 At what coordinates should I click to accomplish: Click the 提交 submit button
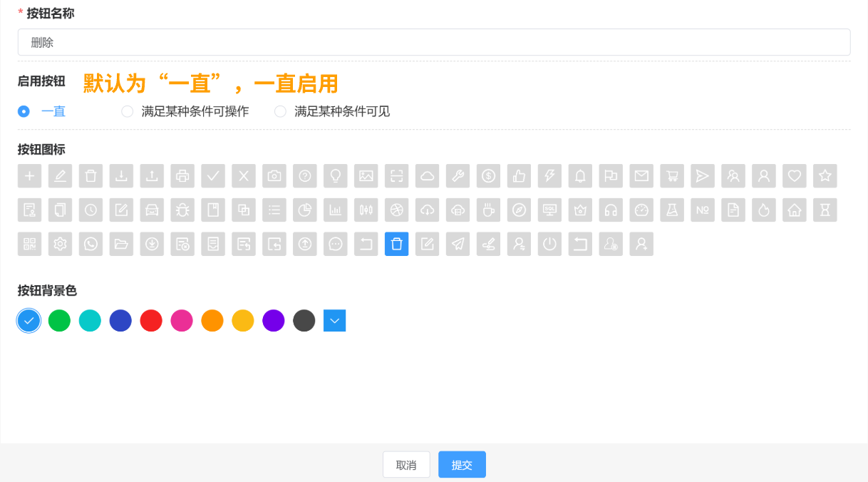[462, 464]
